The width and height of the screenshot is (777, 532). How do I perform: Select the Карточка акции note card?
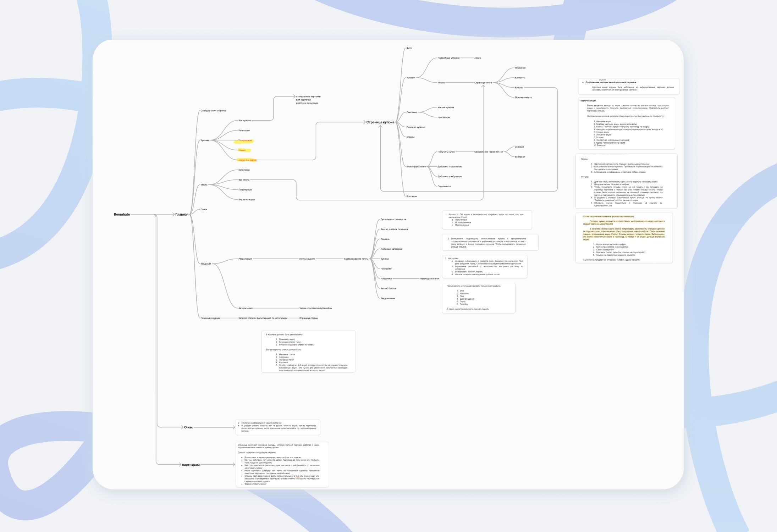tap(626, 123)
